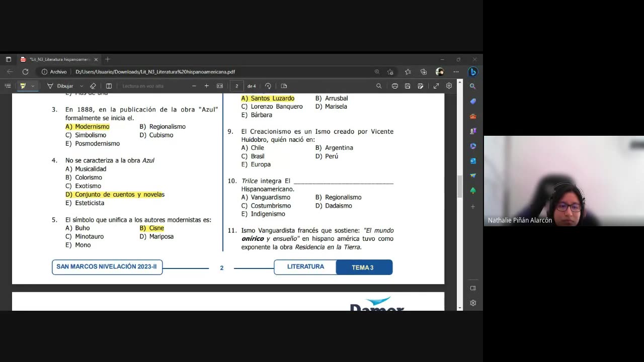Edit the page number field
Screen dimensions: 644x362
point(237,86)
